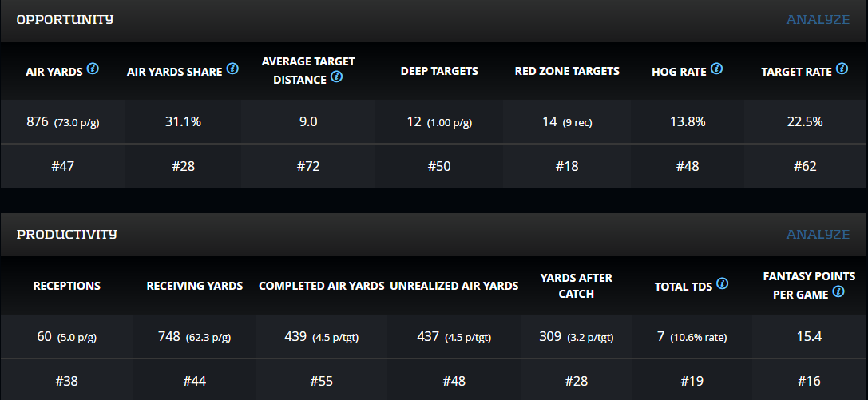Click the 876 air yards value
This screenshot has width=868, height=400.
[x=38, y=122]
